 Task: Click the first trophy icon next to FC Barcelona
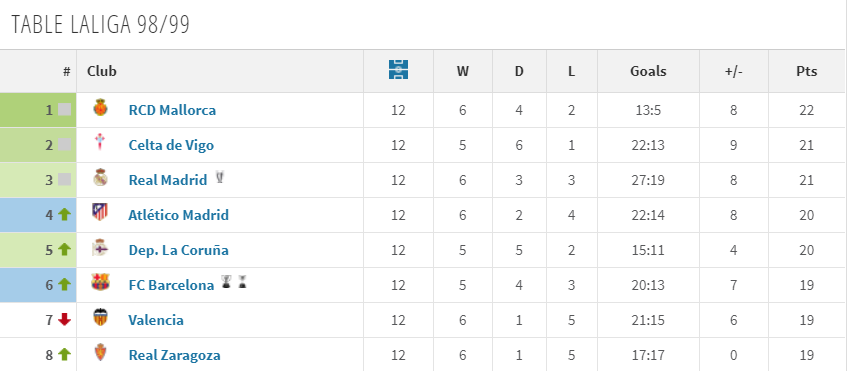point(226,282)
